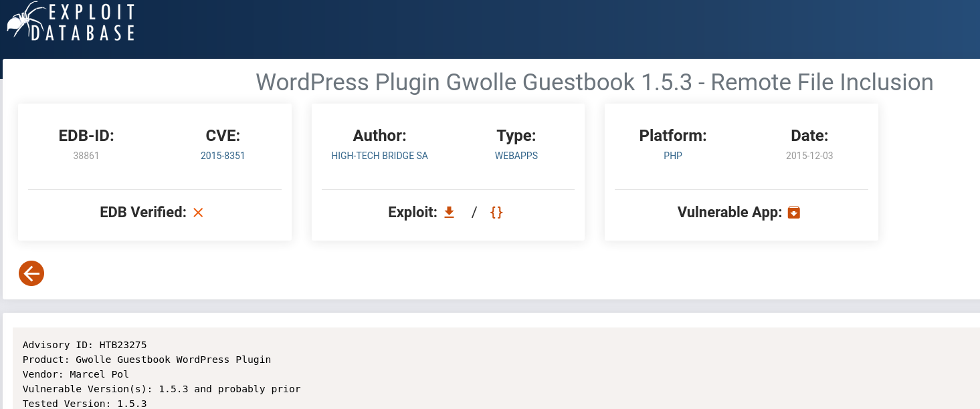
Task: Open the PHP platform link
Action: tap(673, 156)
